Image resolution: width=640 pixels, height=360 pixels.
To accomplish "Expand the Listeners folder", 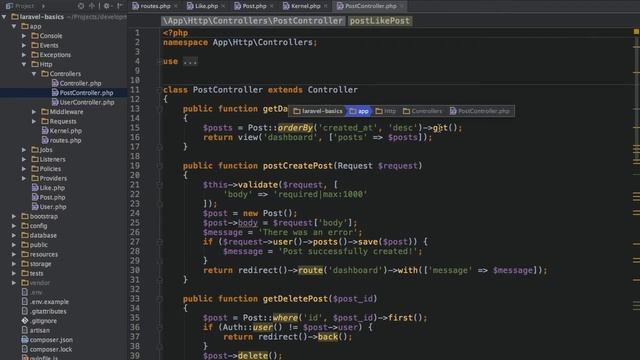I will [x=24, y=159].
